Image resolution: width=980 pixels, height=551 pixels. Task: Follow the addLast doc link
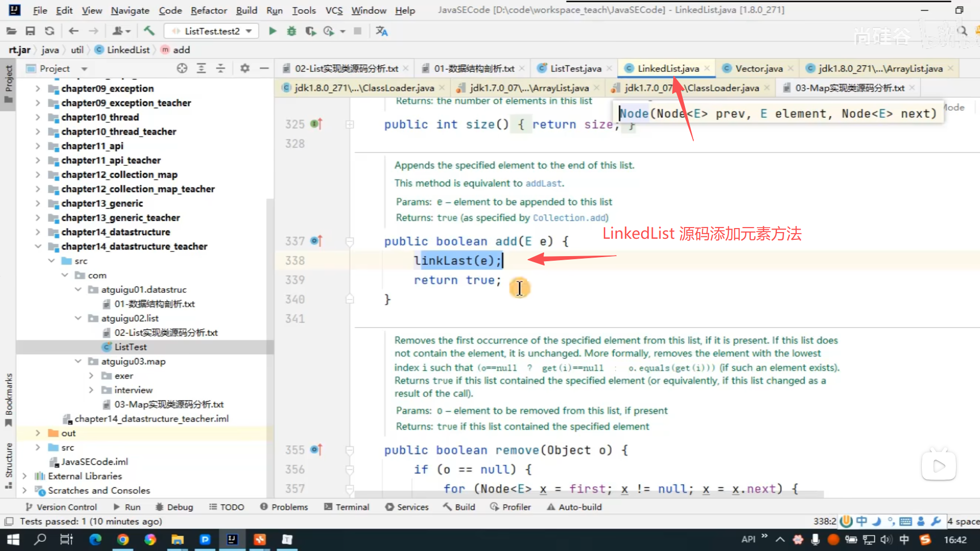[544, 184]
